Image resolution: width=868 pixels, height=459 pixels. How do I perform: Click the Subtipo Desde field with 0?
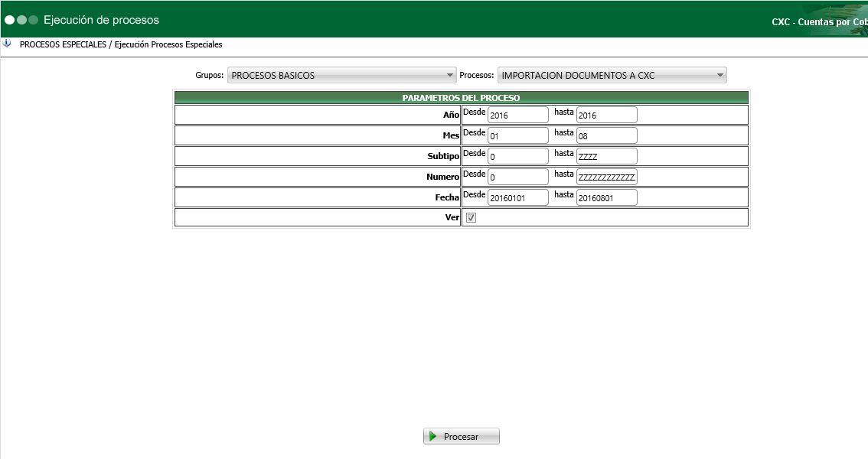click(x=518, y=156)
